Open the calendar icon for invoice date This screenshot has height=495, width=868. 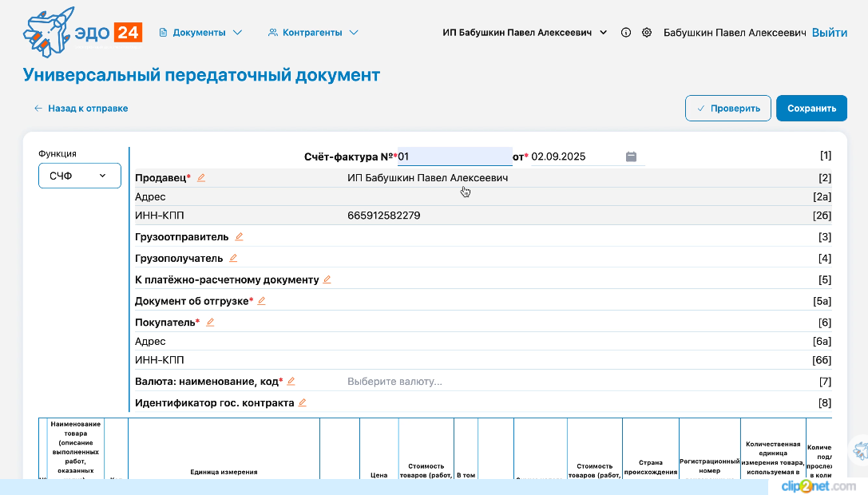coord(631,156)
